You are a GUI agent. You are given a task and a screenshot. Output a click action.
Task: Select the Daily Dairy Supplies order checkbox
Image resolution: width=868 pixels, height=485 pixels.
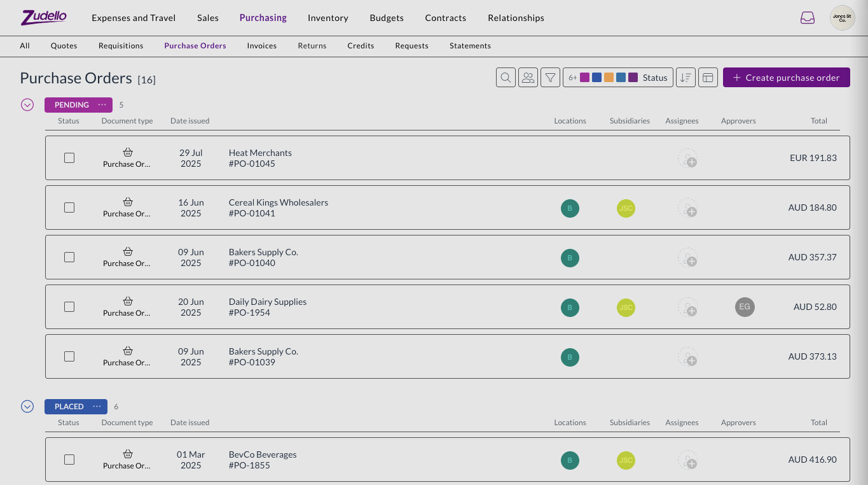click(x=69, y=307)
